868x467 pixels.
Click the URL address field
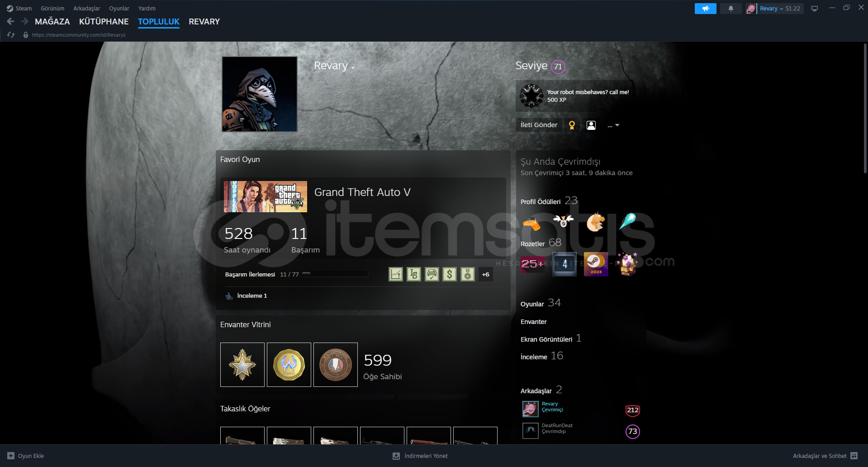click(79, 35)
